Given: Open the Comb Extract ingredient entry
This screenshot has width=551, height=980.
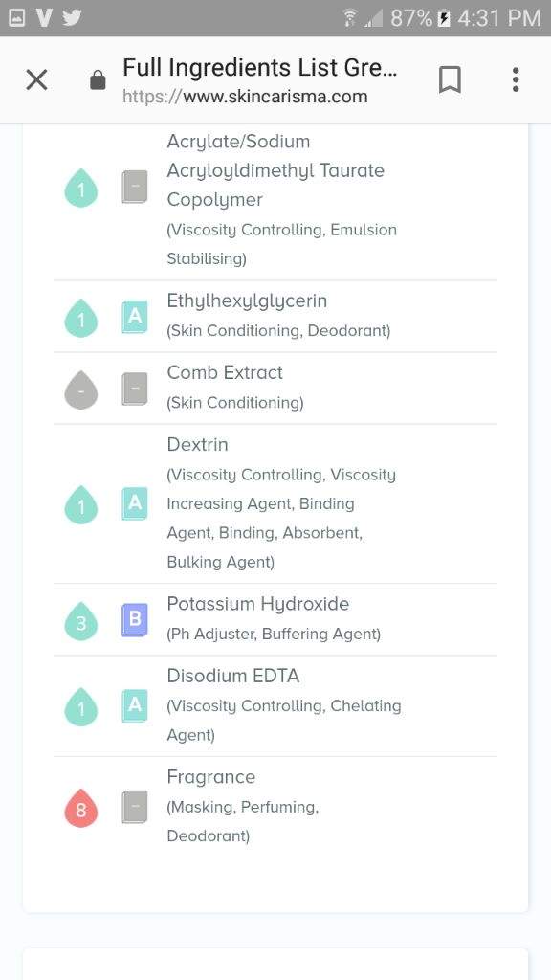Looking at the screenshot, I should click(225, 372).
